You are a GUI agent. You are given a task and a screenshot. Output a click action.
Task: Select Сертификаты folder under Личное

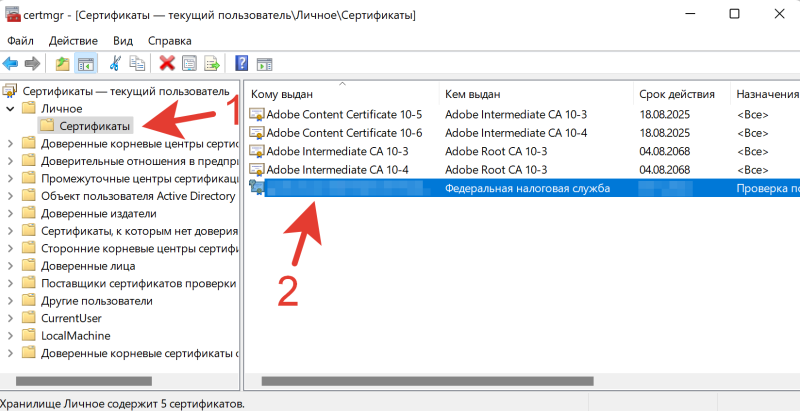pyautogui.click(x=86, y=126)
